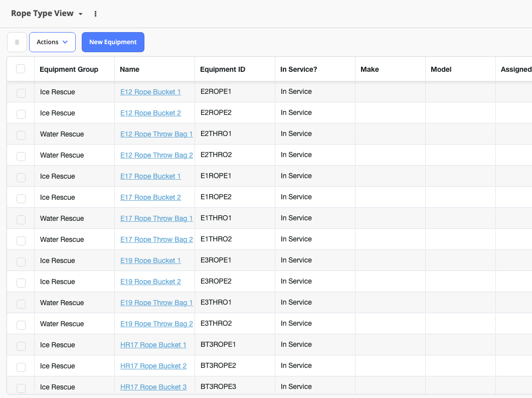
Task: Open the HR17 Rope Bucket 1 link
Action: (153, 345)
